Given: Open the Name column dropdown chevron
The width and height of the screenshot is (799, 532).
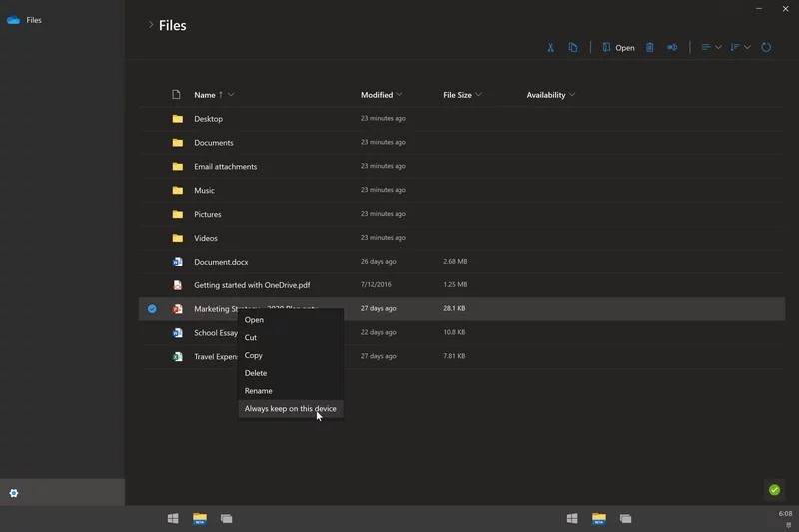Looking at the screenshot, I should pos(231,94).
